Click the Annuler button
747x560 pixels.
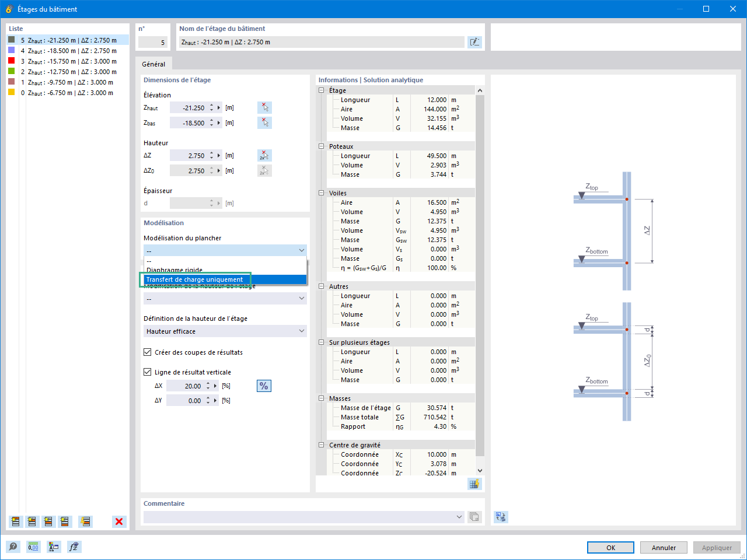pyautogui.click(x=664, y=548)
